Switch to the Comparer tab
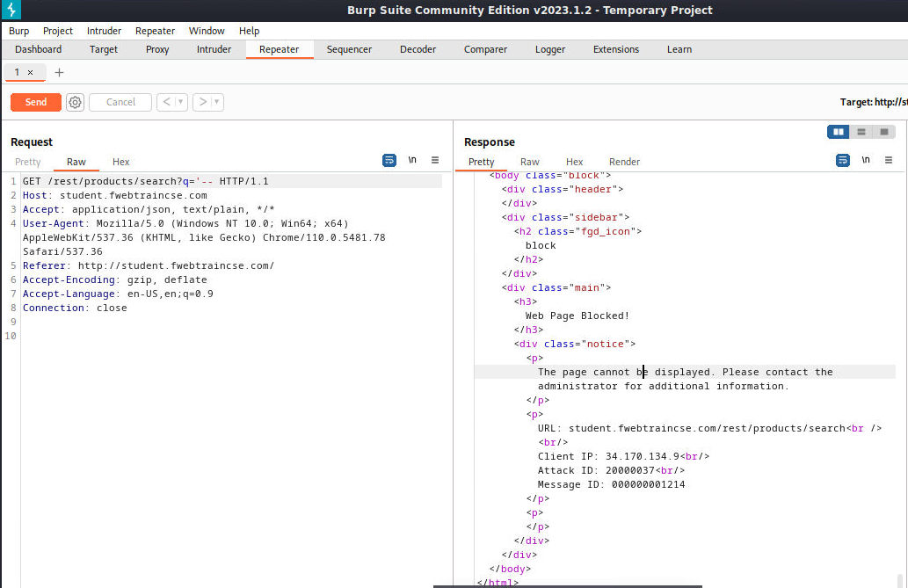Image resolution: width=908 pixels, height=588 pixels. pos(485,49)
